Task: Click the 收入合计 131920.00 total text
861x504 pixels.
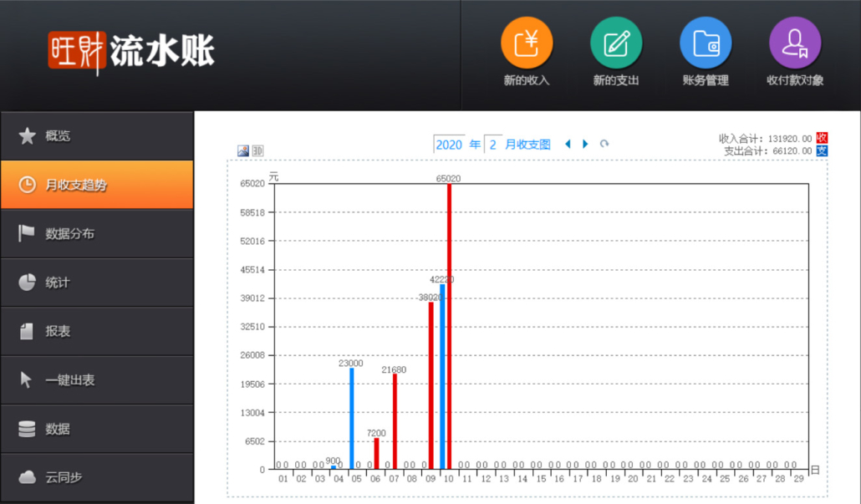Action: 765,139
